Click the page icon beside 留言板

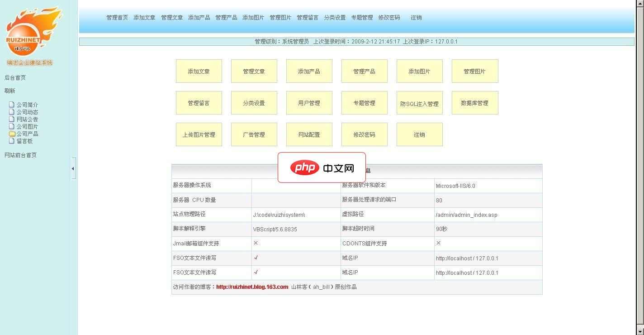tap(11, 141)
